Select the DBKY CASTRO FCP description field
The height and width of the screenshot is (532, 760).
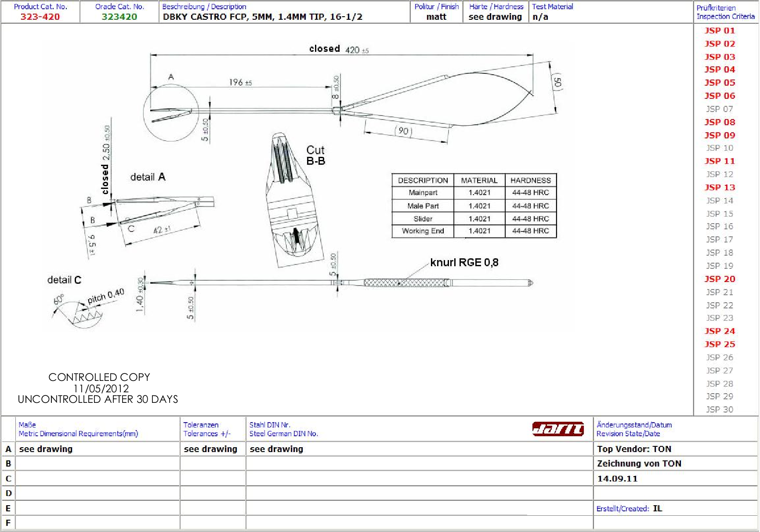tap(262, 17)
